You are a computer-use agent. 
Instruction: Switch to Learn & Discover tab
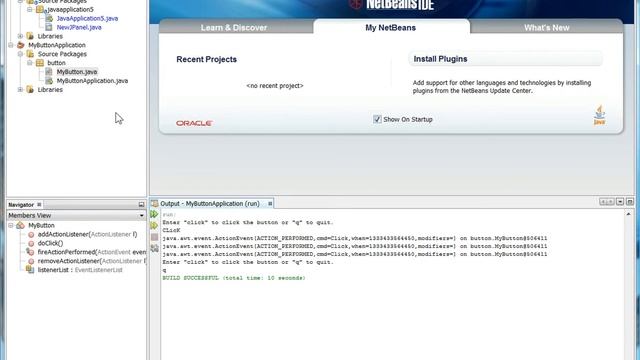point(234,27)
